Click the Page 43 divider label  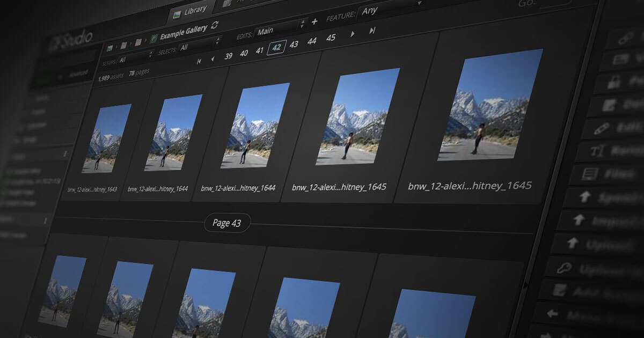tap(227, 223)
